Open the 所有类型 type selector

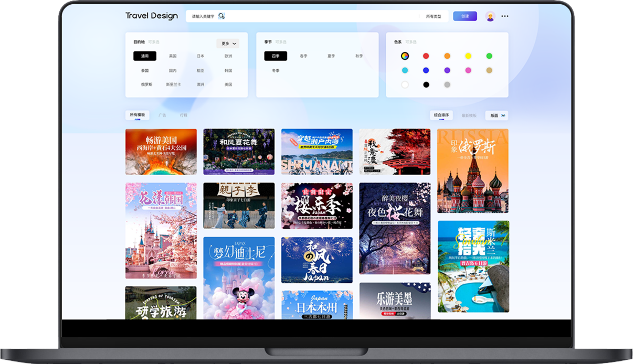tap(434, 16)
